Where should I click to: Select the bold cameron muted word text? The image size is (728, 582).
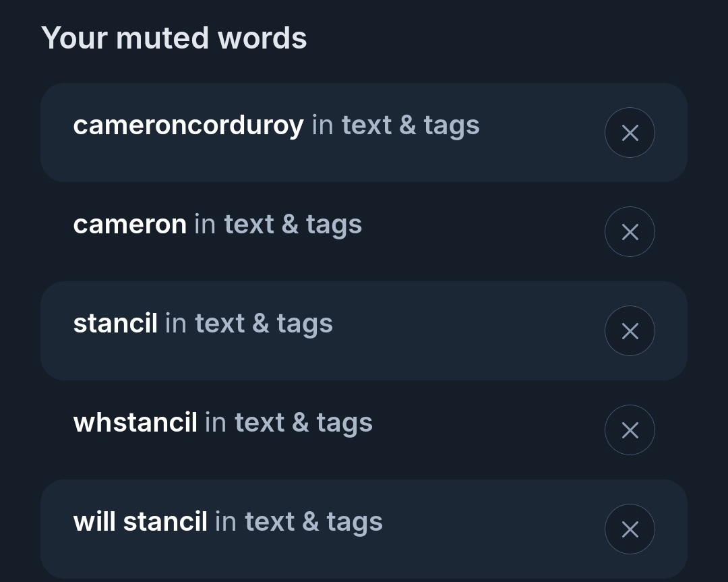pos(129,225)
